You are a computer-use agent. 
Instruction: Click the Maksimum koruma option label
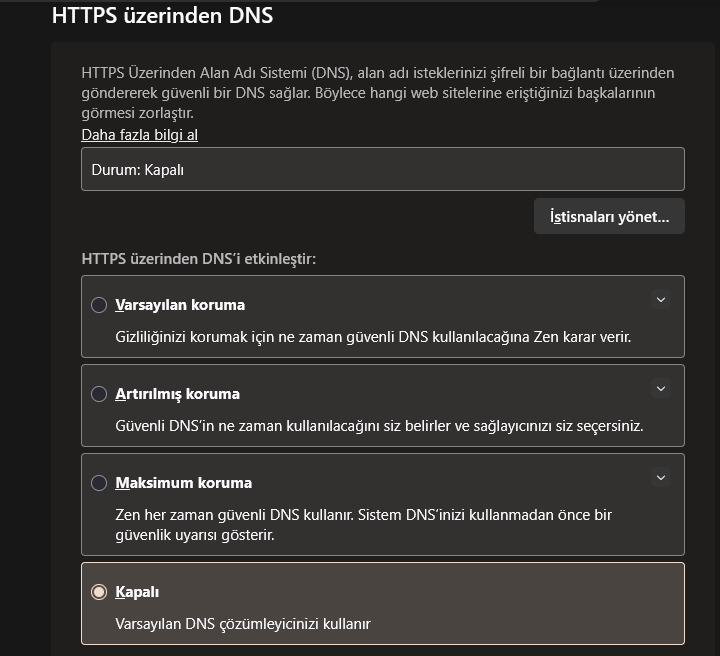(x=183, y=483)
